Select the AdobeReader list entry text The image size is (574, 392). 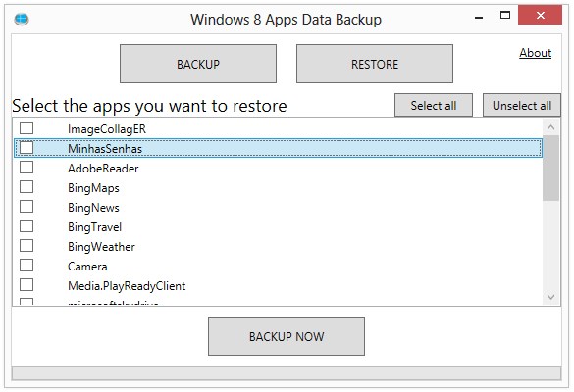coord(103,169)
